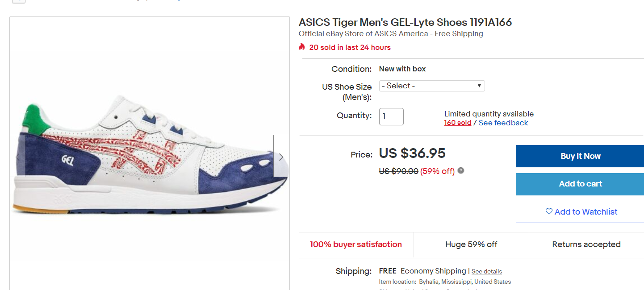
Task: Open the 160 sold link
Action: point(457,123)
